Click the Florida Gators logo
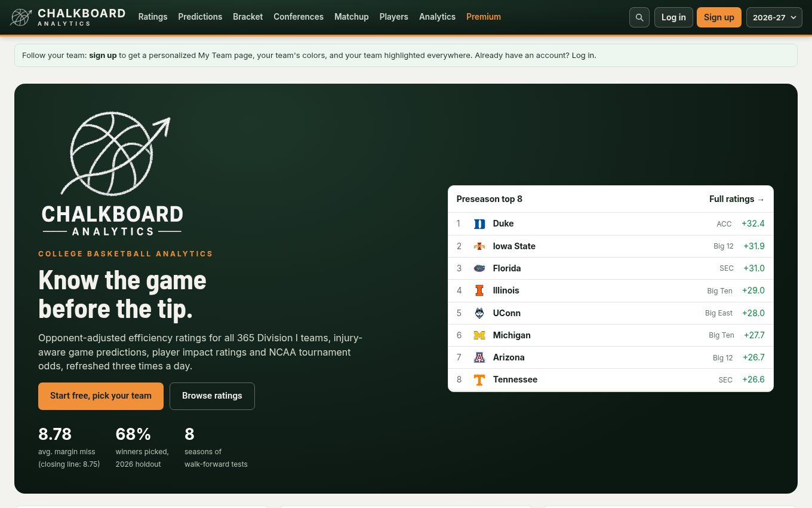This screenshot has height=508, width=812. [x=479, y=268]
